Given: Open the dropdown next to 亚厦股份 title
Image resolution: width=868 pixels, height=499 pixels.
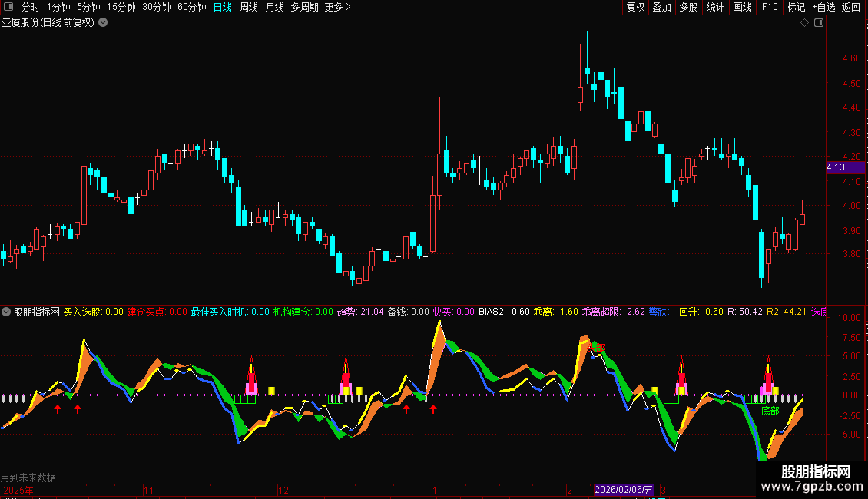Looking at the screenshot, I should pyautogui.click(x=103, y=23).
